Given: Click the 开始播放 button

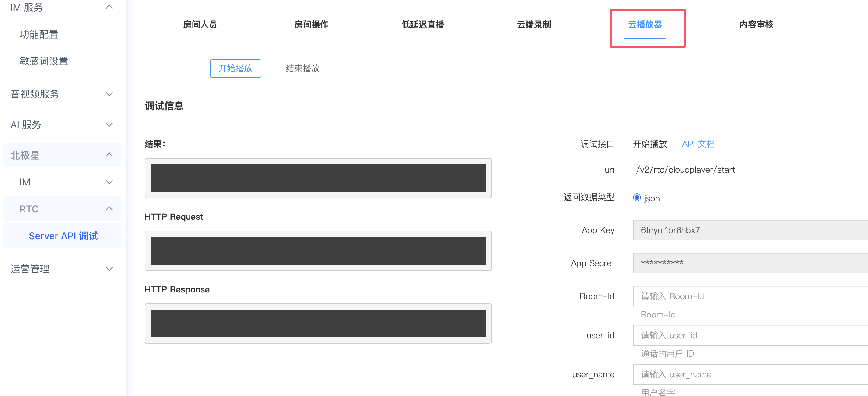Looking at the screenshot, I should 236,68.
